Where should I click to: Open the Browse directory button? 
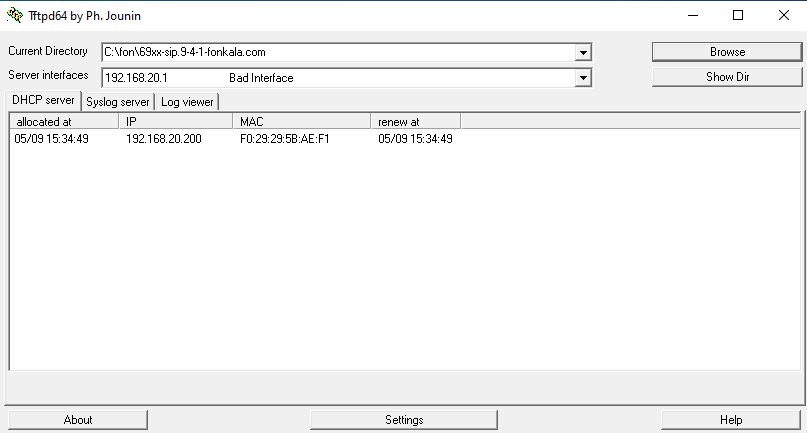[x=726, y=52]
